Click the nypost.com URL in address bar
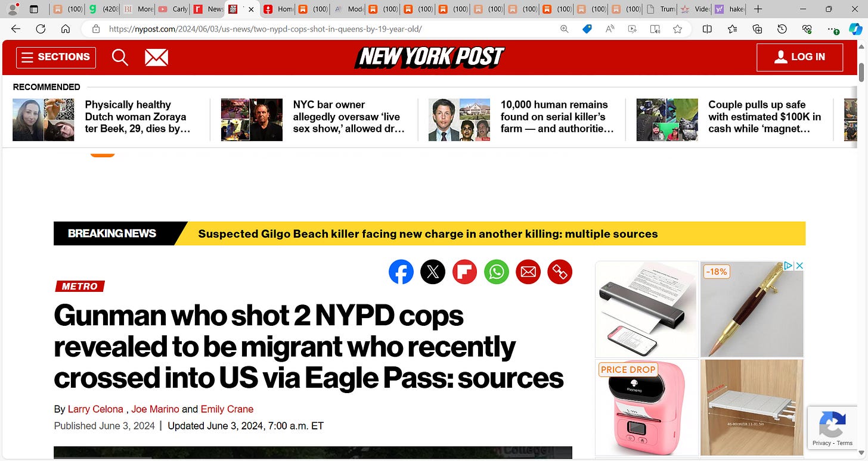Viewport: 868px width, 461px height. [265, 29]
